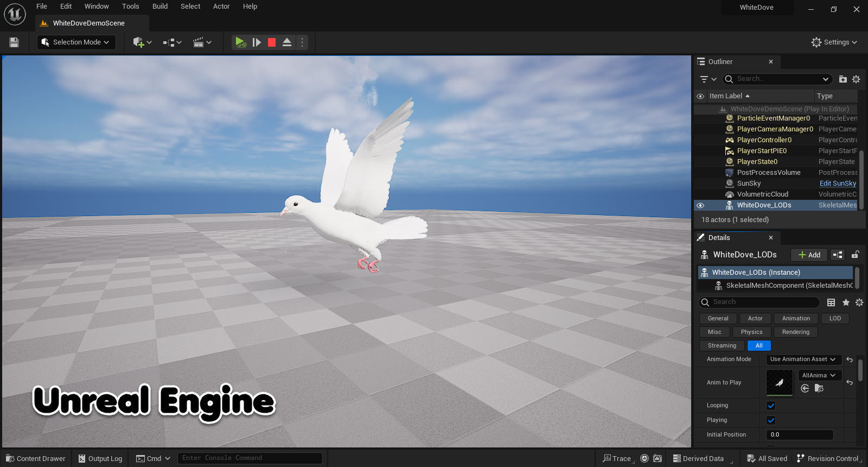Image resolution: width=868 pixels, height=467 pixels.
Task: Open the Select menu
Action: click(x=190, y=7)
